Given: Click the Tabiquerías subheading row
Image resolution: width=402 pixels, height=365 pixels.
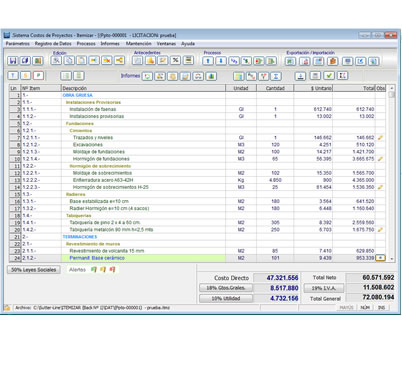Looking at the screenshot, I should 197,215.
